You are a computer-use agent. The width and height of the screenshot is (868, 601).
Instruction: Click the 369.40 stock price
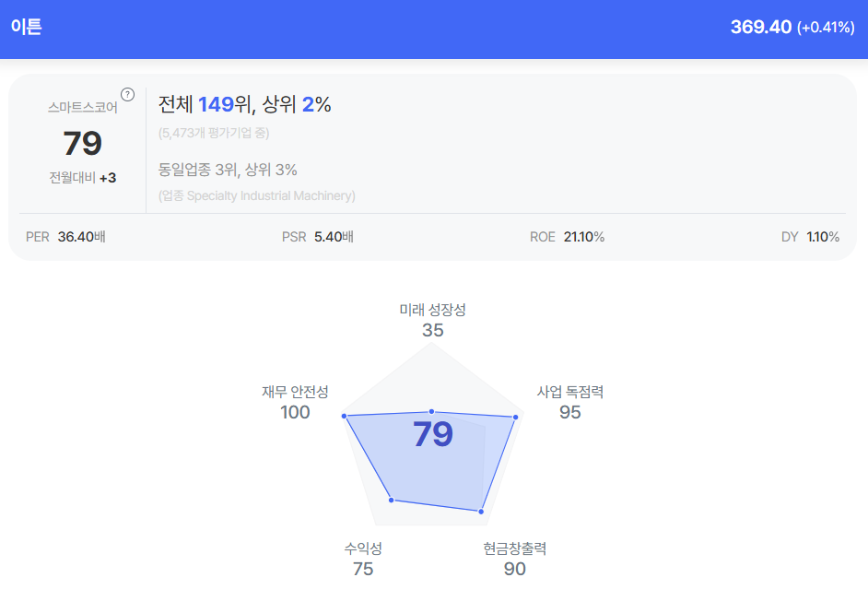pos(760,27)
